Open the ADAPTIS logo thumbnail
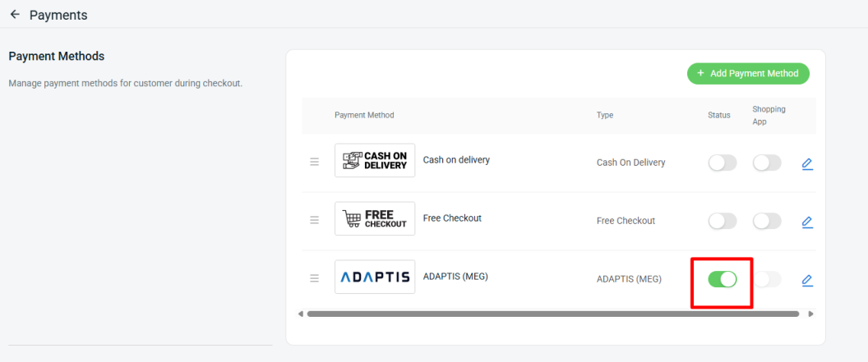This screenshot has height=362, width=868. pyautogui.click(x=375, y=277)
